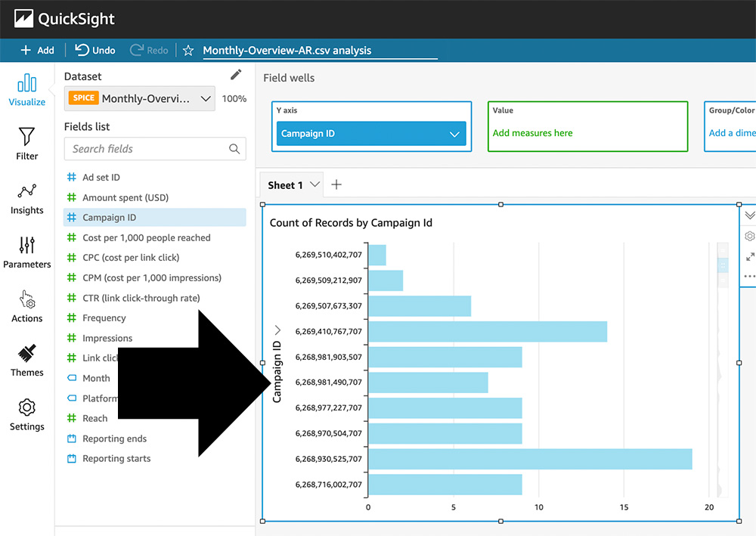The height and width of the screenshot is (536, 756).
Task: Open the Settings panel
Action: [x=26, y=414]
